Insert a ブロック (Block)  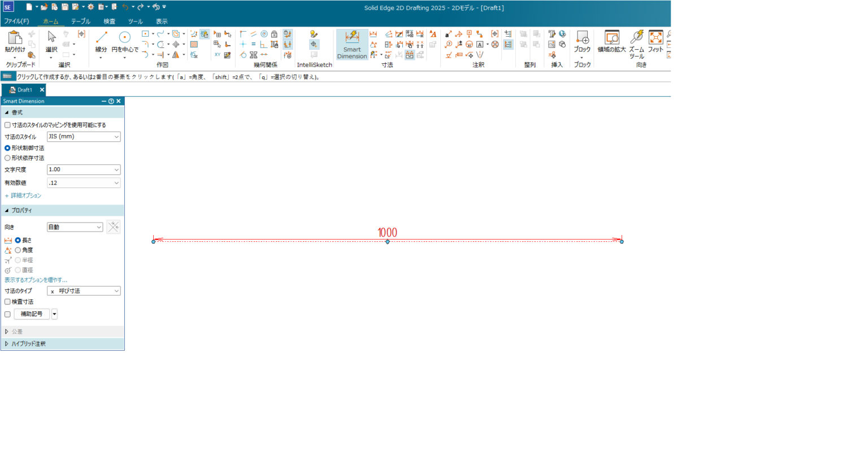point(582,40)
